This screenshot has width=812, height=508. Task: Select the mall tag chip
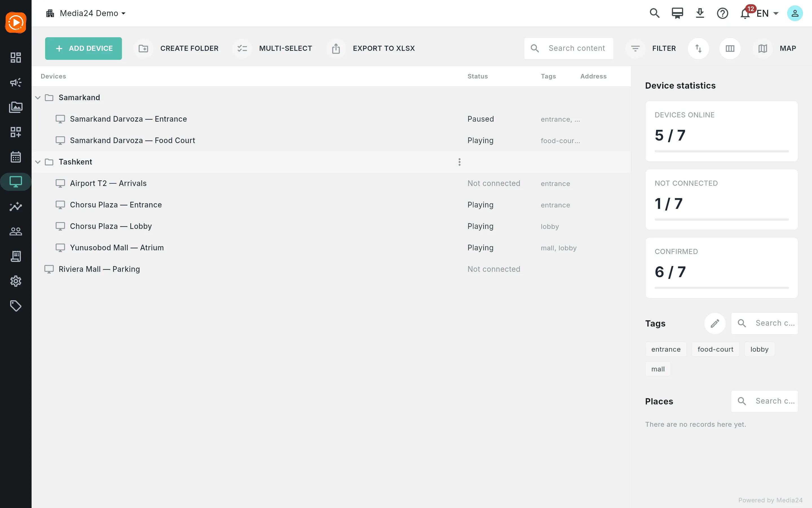coord(658,369)
